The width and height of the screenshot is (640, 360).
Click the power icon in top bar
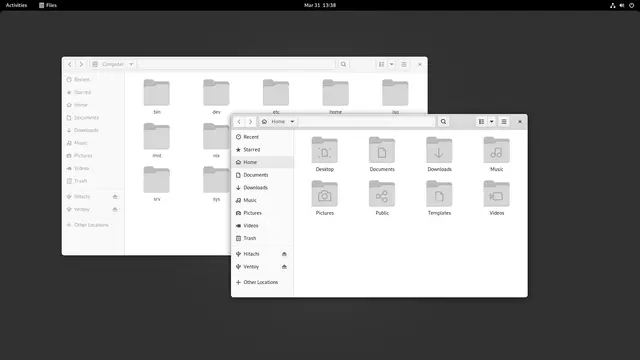tap(631, 5)
